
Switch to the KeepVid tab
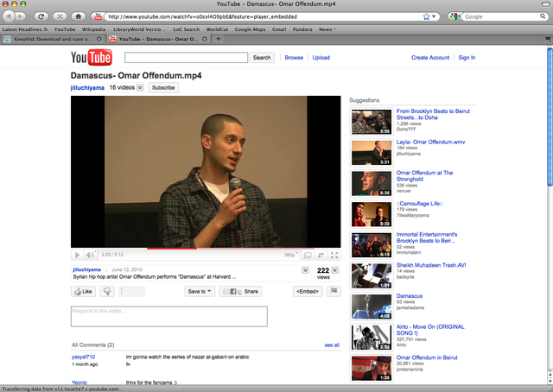click(52, 39)
